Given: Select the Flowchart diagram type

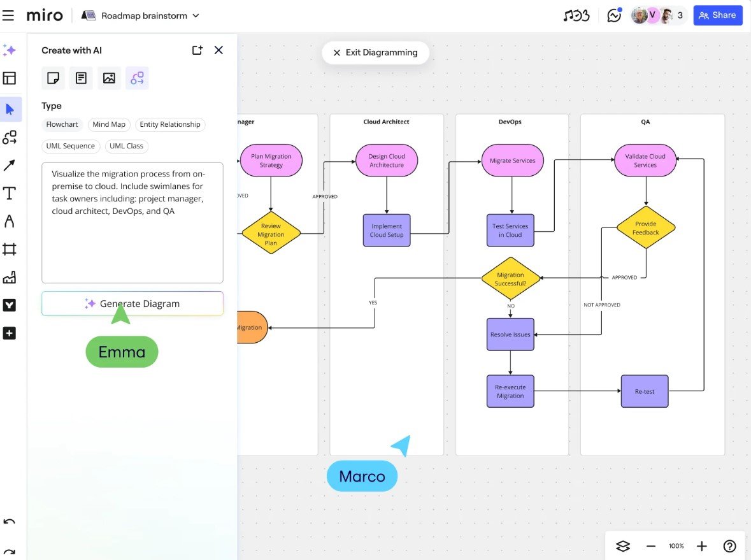Looking at the screenshot, I should coord(62,125).
